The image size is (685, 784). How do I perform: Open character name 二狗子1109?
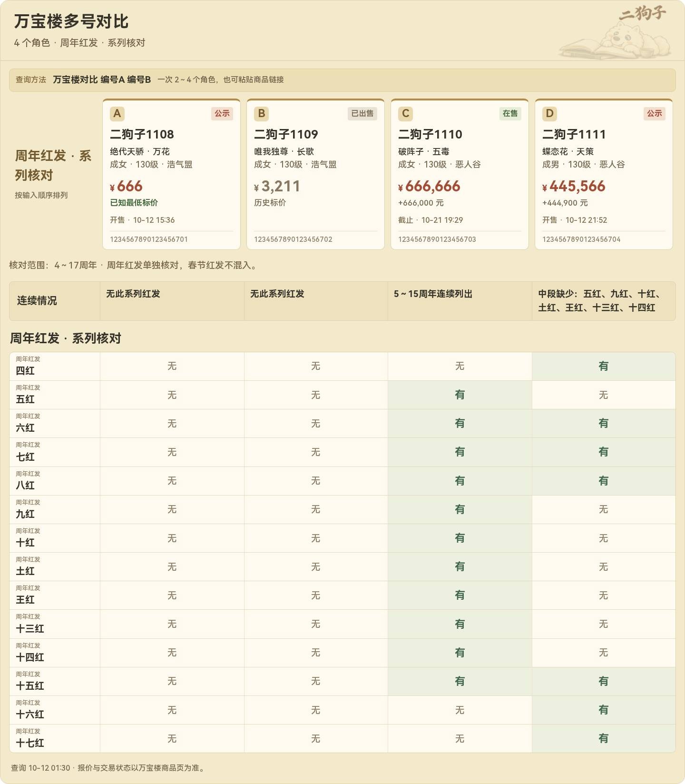point(286,134)
